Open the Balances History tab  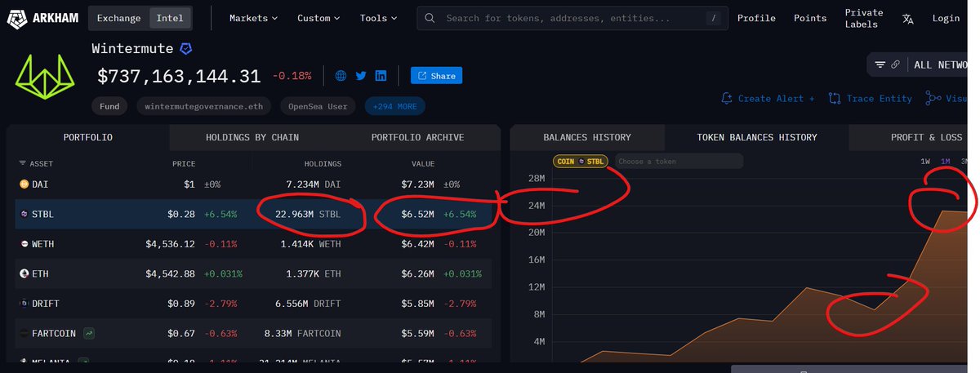587,137
